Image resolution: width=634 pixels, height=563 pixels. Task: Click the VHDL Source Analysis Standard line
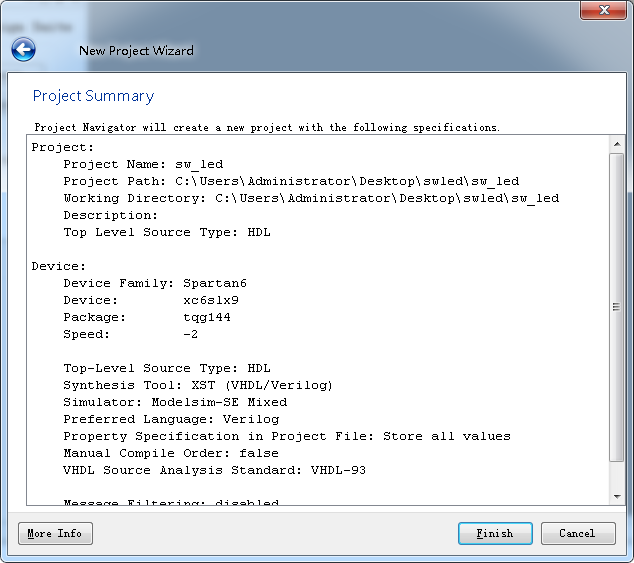pyautogui.click(x=214, y=470)
